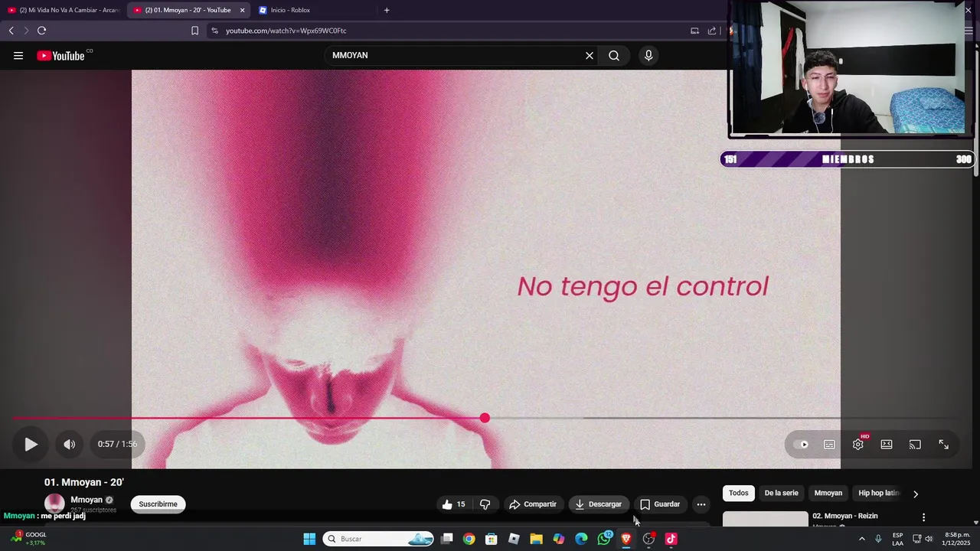The height and width of the screenshot is (551, 980).
Task: Open Task View on the taskbar
Action: click(446, 539)
